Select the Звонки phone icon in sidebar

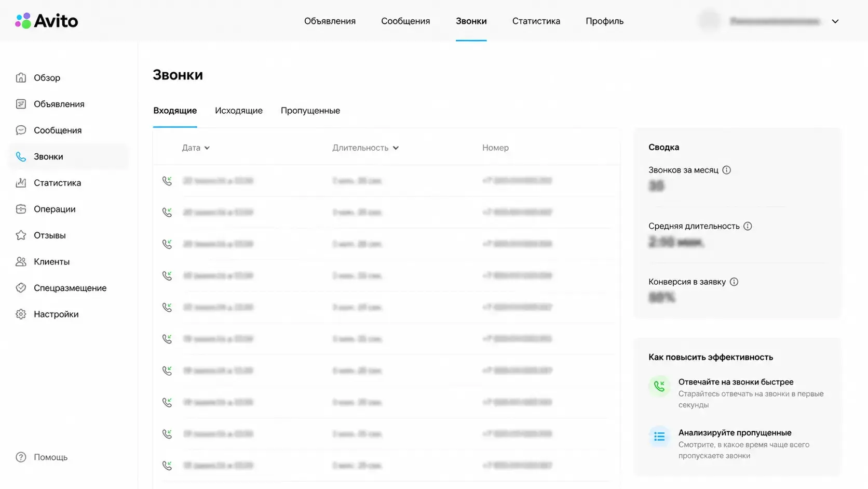coord(21,156)
